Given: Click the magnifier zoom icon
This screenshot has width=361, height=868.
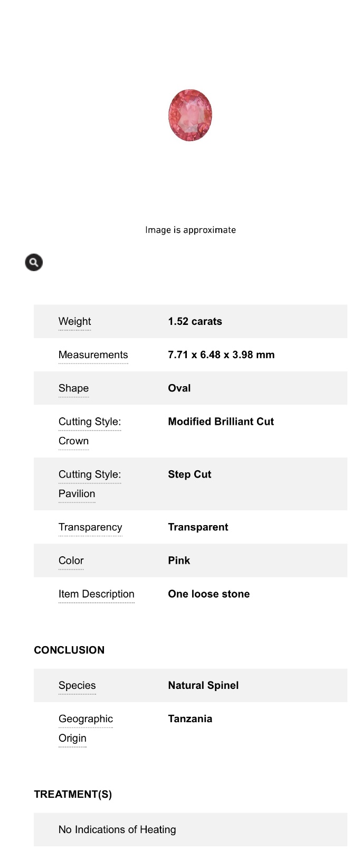Looking at the screenshot, I should click(34, 262).
